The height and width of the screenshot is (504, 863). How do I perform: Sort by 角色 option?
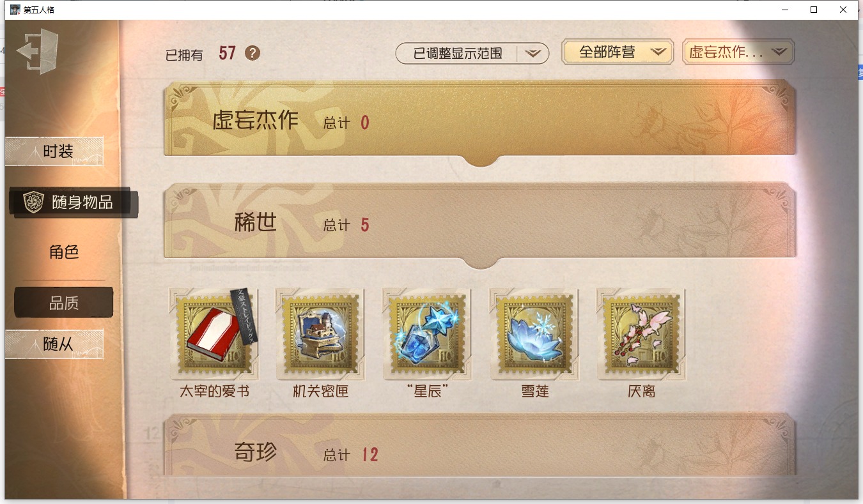(64, 252)
